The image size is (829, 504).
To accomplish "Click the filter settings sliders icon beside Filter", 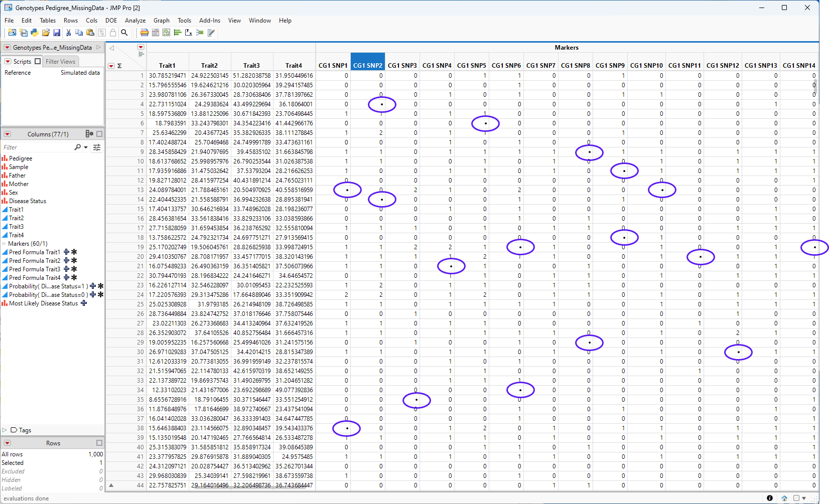I will pyautogui.click(x=97, y=147).
